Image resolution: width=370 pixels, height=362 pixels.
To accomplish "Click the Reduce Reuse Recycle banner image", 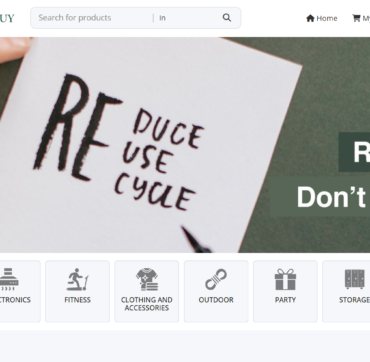I will 185,145.
